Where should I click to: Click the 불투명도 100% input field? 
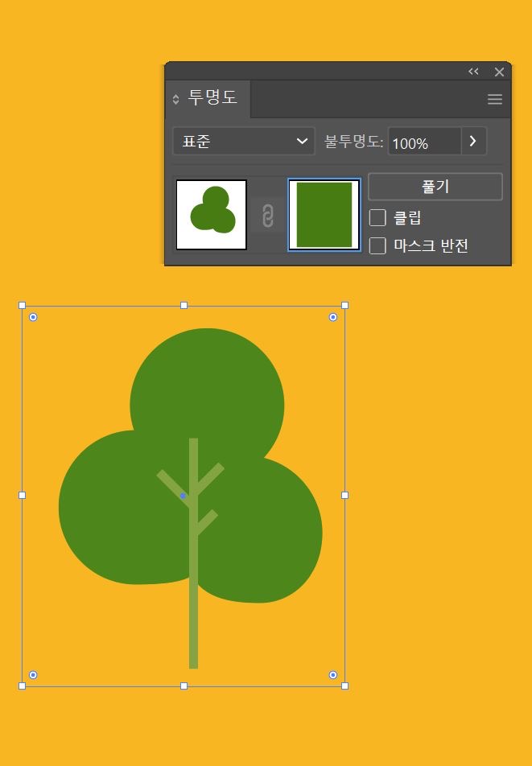424,142
